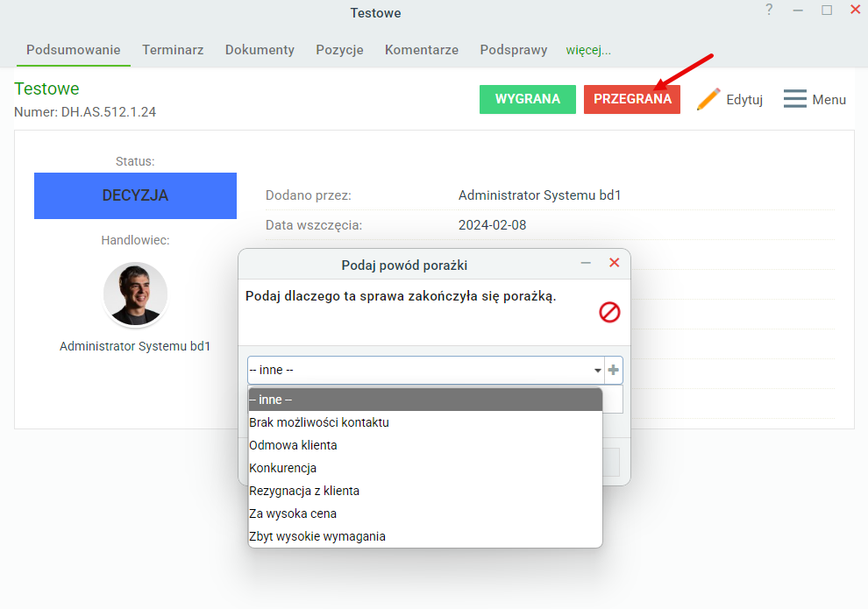This screenshot has width=868, height=609.
Task: Click the handlowiec avatar photo
Action: [136, 294]
